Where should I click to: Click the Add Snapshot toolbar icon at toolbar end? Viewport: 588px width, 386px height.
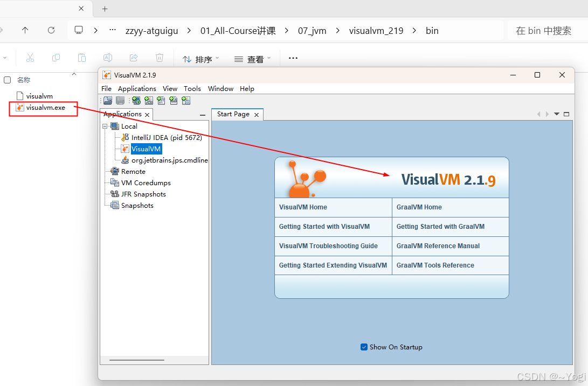click(x=185, y=101)
